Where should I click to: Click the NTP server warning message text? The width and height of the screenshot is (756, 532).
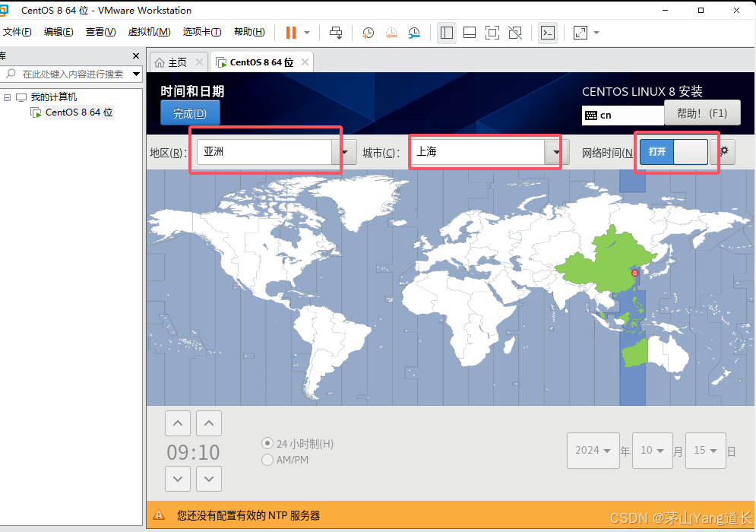click(x=248, y=515)
